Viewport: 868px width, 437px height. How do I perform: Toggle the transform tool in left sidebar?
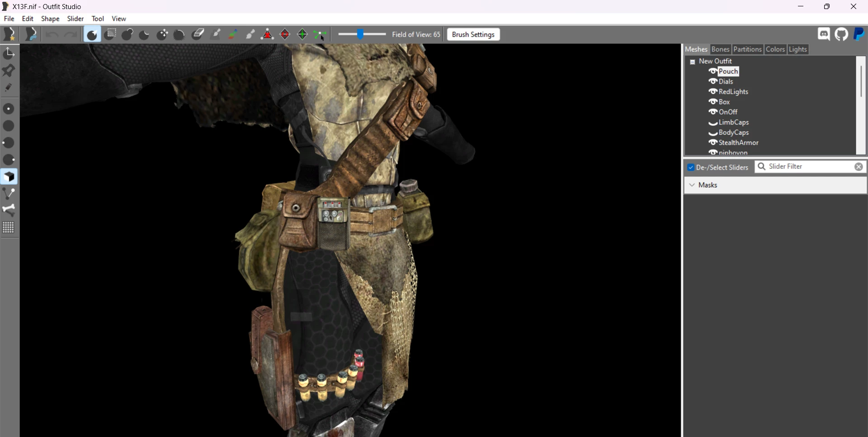click(x=9, y=53)
